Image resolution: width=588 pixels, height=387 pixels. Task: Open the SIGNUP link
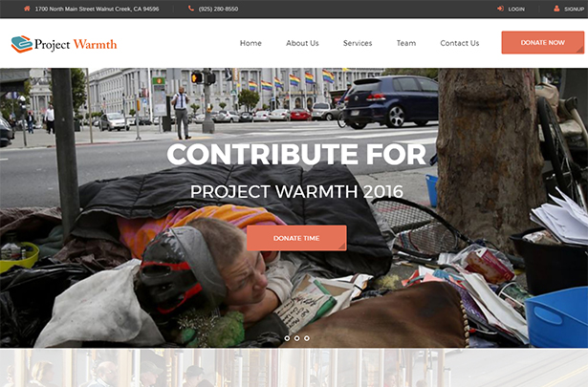click(574, 9)
